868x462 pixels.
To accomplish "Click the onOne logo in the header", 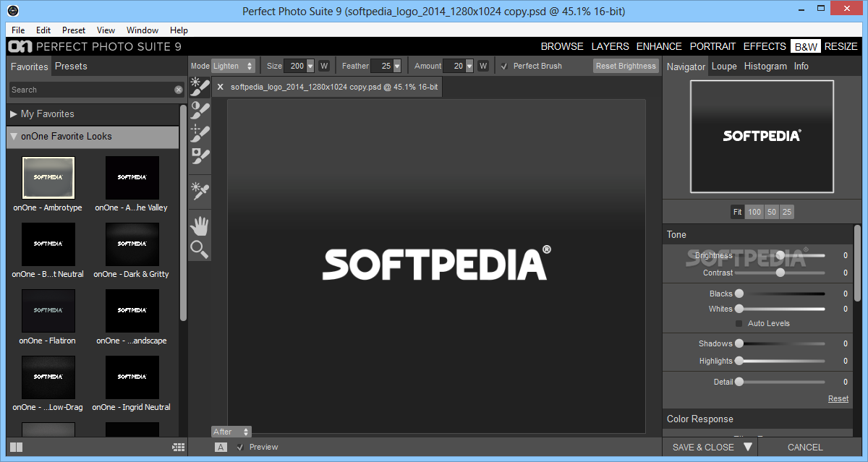I will click(20, 46).
